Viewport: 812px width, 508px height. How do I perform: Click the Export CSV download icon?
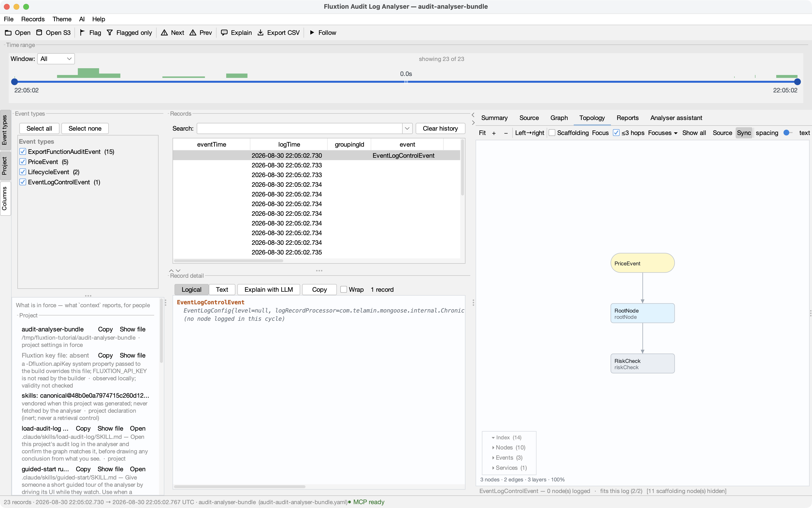coord(260,33)
